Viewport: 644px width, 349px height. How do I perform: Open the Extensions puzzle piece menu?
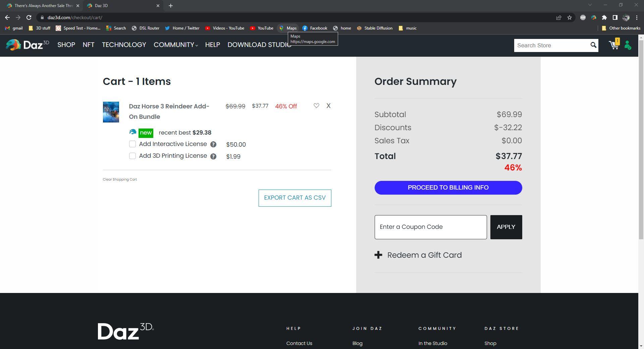(604, 17)
